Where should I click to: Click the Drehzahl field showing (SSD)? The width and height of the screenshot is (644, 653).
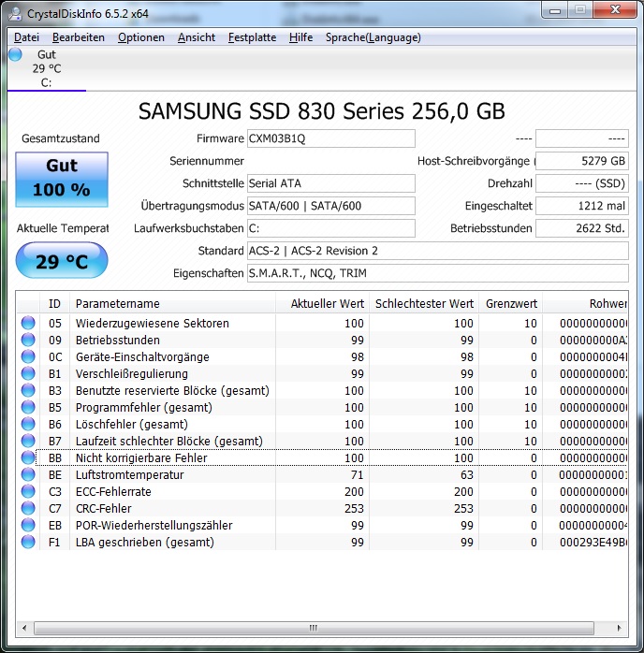click(582, 183)
